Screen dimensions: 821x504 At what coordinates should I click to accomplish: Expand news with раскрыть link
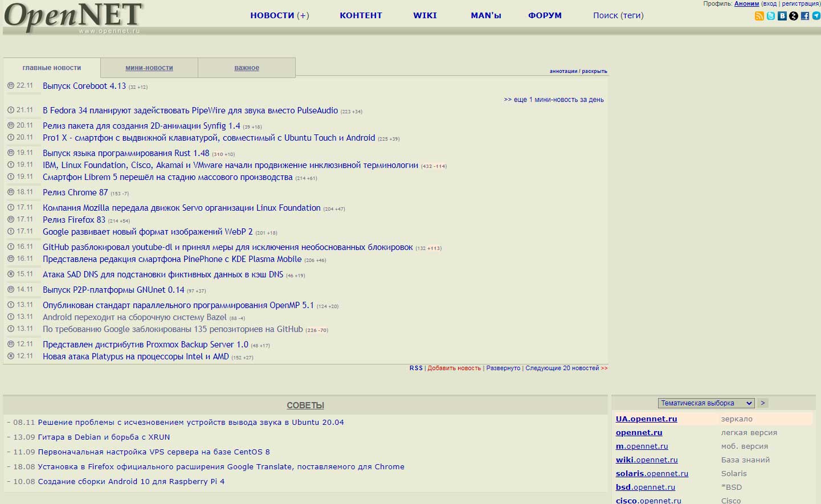coord(594,71)
